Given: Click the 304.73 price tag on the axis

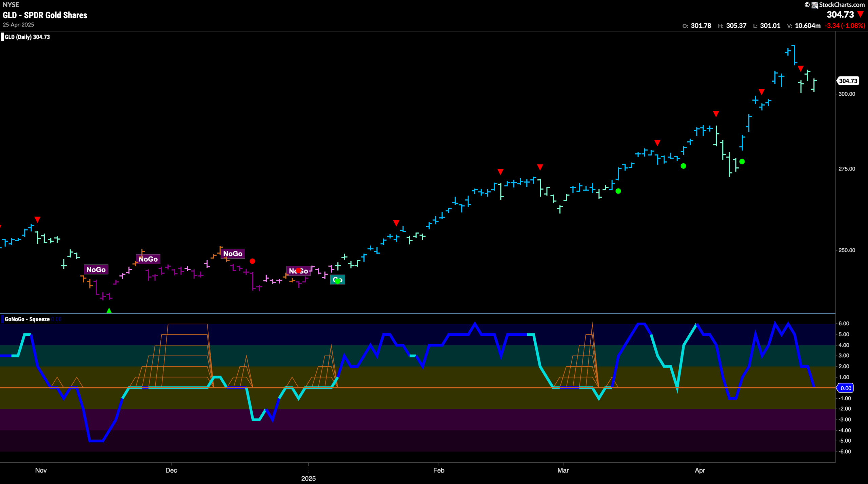Looking at the screenshot, I should 848,81.
